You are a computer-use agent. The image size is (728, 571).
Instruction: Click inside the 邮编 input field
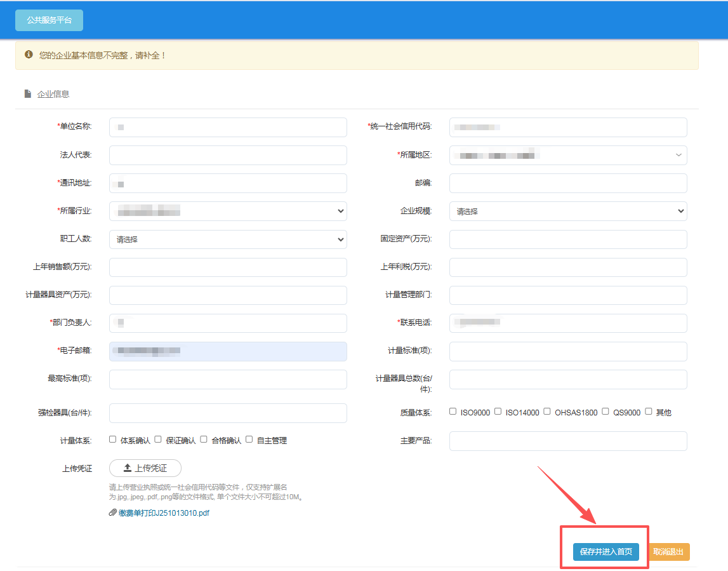pos(567,183)
